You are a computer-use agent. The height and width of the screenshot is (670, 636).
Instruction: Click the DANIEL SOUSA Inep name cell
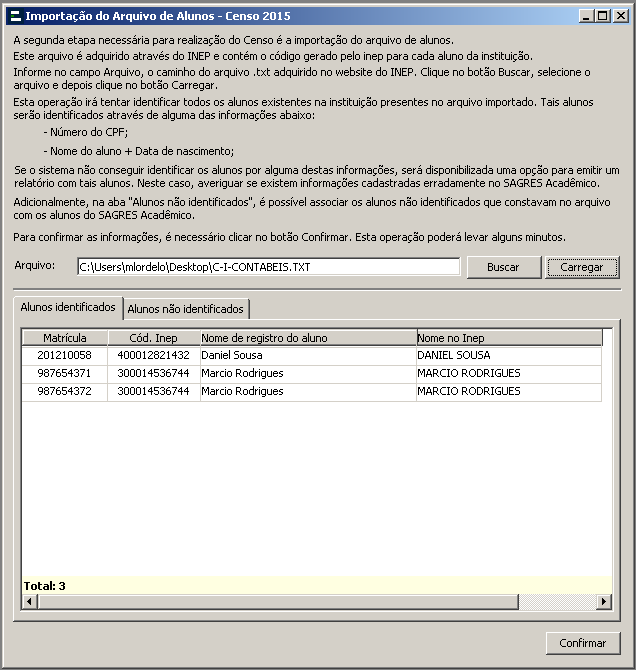point(508,355)
